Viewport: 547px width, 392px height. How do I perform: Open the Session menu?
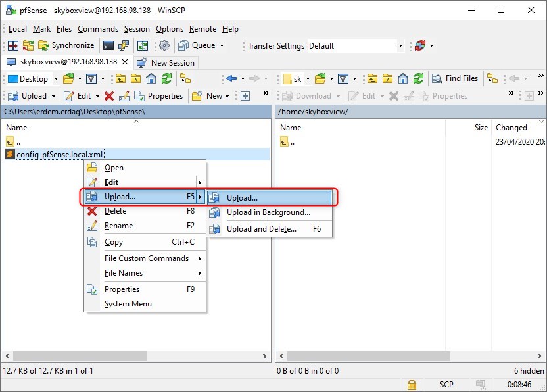pos(137,29)
